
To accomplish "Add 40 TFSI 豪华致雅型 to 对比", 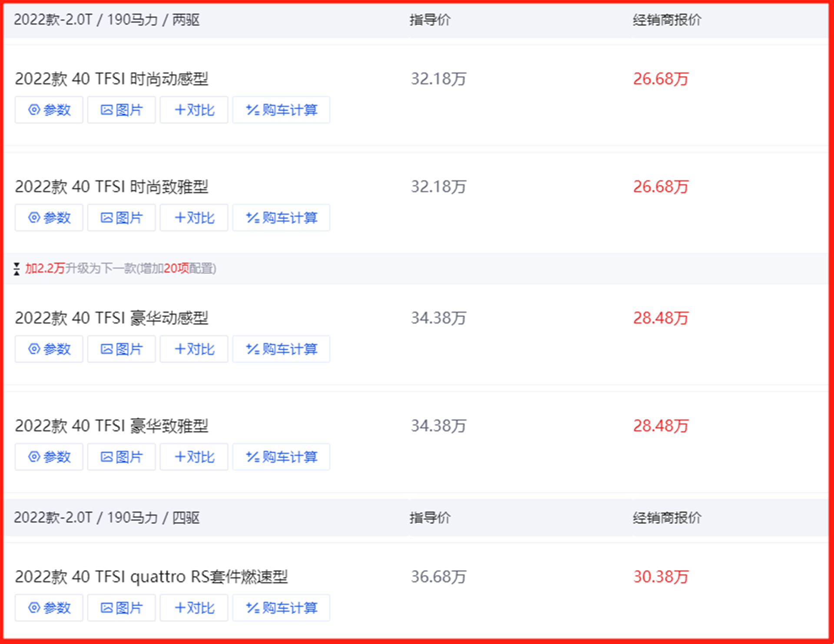I will point(194,457).
